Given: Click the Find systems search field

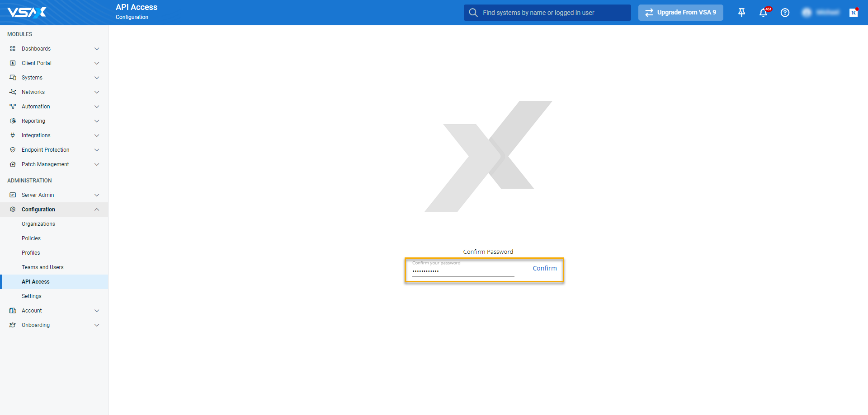Looking at the screenshot, I should (547, 13).
